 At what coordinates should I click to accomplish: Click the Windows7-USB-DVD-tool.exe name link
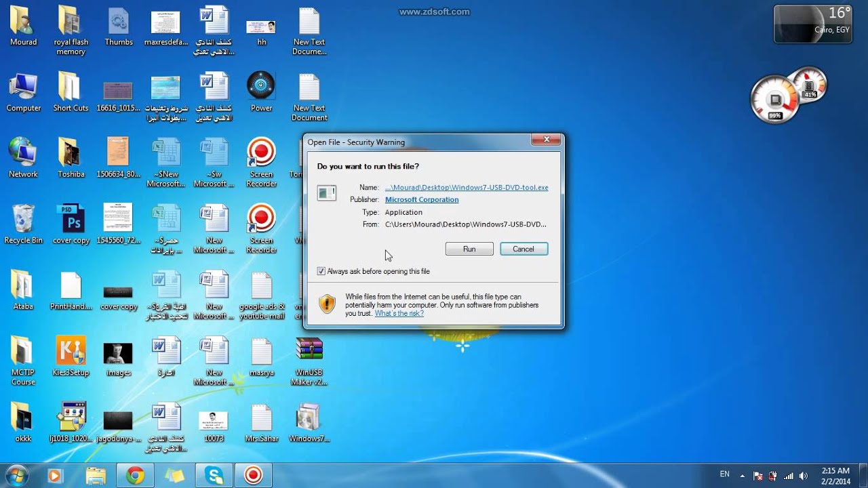[x=467, y=187]
